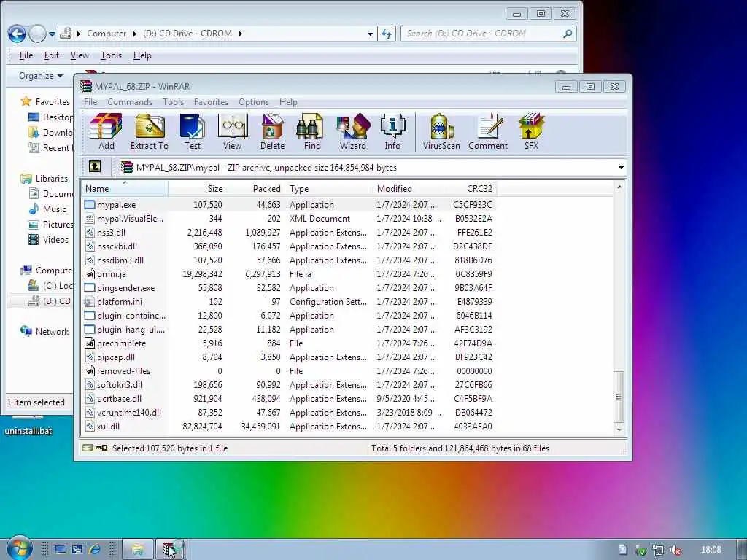
Task: Sort by the Type column header
Action: [329, 189]
